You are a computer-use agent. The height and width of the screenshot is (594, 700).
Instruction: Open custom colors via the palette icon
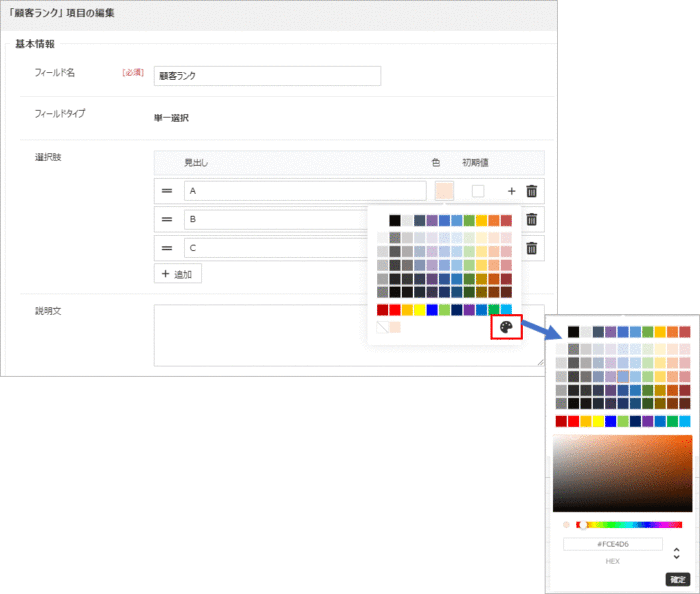pos(506,327)
